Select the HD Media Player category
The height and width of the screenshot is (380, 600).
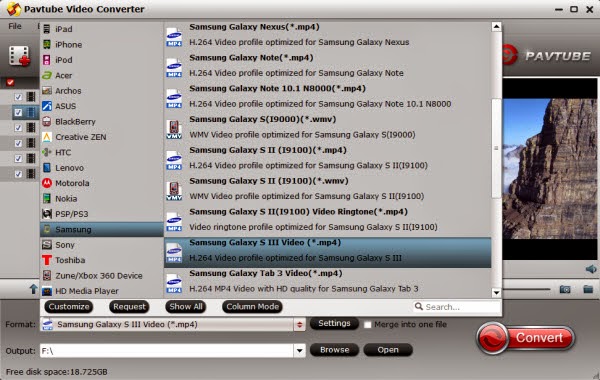click(x=101, y=291)
